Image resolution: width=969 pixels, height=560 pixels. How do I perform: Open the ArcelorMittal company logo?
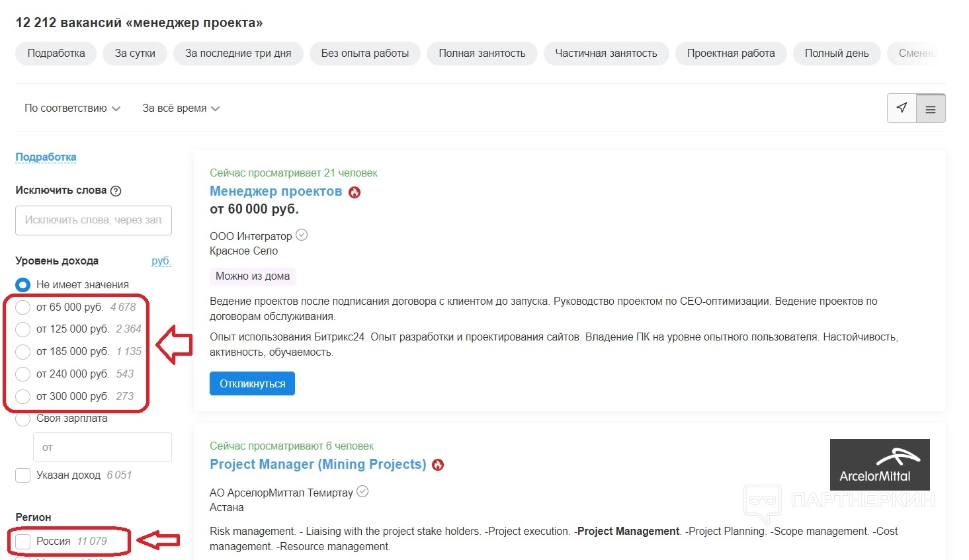click(x=879, y=464)
